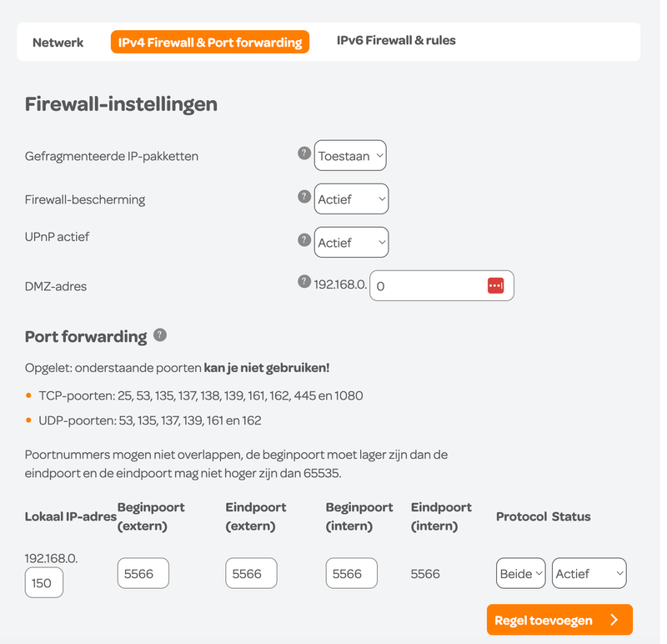Change the Protocol dropdown set to Beide
The width and height of the screenshot is (667, 644).
click(520, 573)
